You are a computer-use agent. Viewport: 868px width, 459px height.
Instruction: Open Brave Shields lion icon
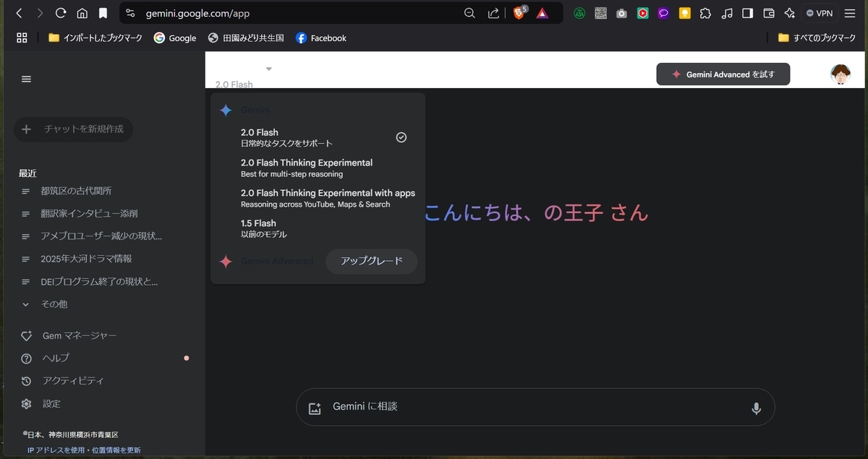pos(519,13)
